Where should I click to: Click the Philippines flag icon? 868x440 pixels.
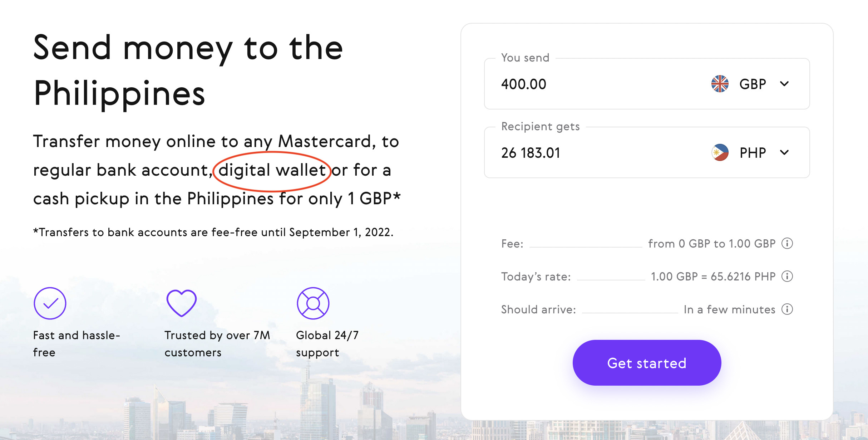(720, 153)
